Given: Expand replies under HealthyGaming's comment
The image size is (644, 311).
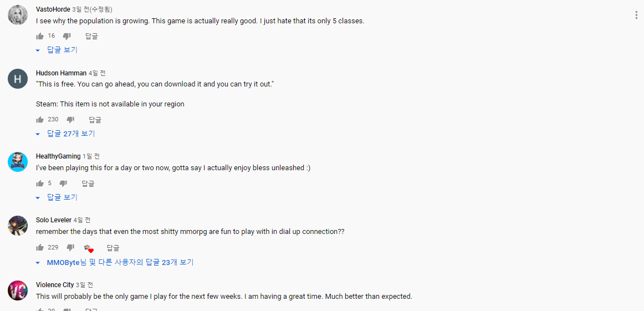Looking at the screenshot, I should [57, 197].
